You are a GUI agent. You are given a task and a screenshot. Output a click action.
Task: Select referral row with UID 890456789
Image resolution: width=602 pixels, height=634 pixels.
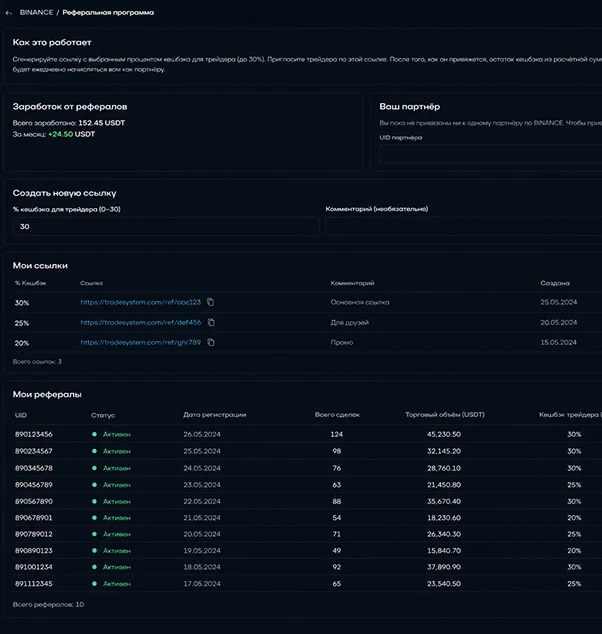(307, 484)
